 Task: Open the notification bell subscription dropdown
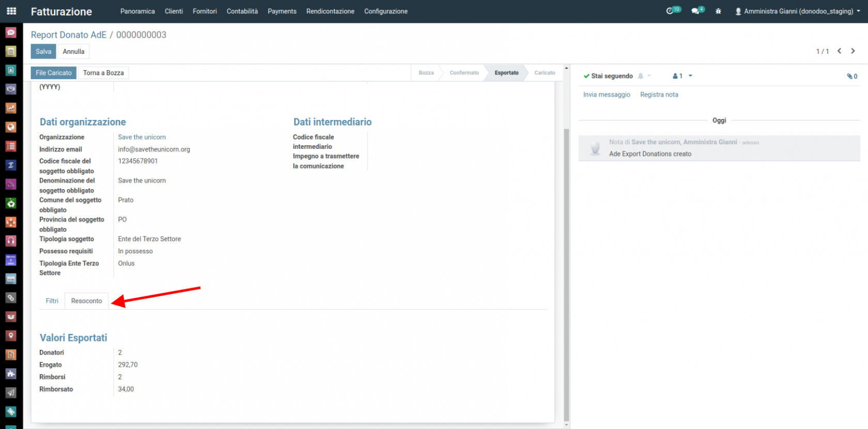pos(644,76)
